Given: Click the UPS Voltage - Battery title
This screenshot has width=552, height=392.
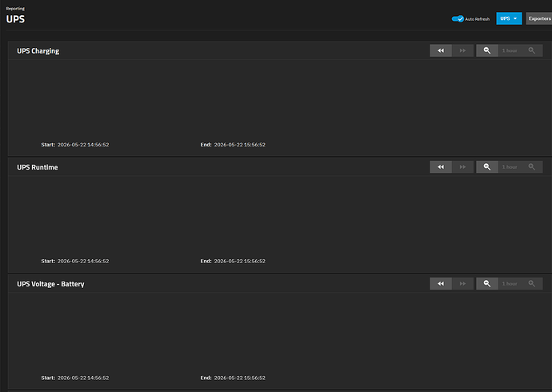Looking at the screenshot, I should click(50, 284).
